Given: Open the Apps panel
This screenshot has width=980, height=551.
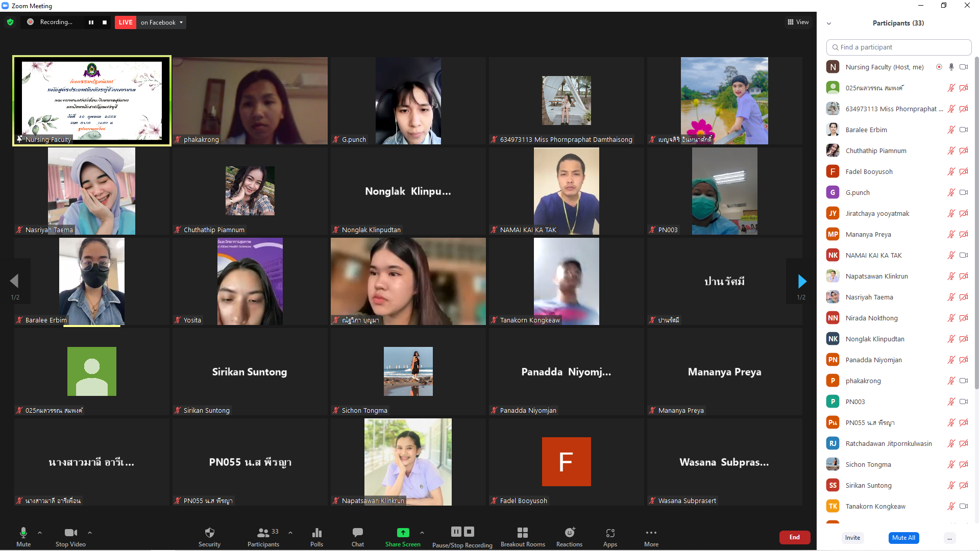Looking at the screenshot, I should point(610,536).
